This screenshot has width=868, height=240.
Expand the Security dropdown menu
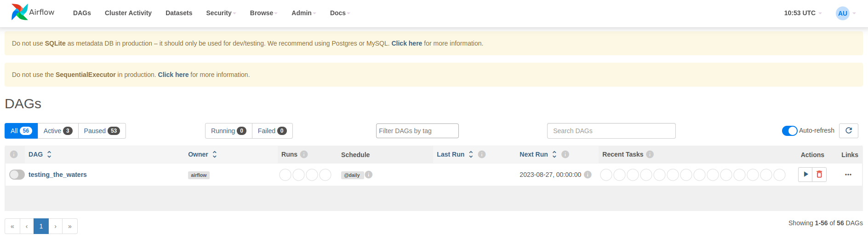(221, 13)
